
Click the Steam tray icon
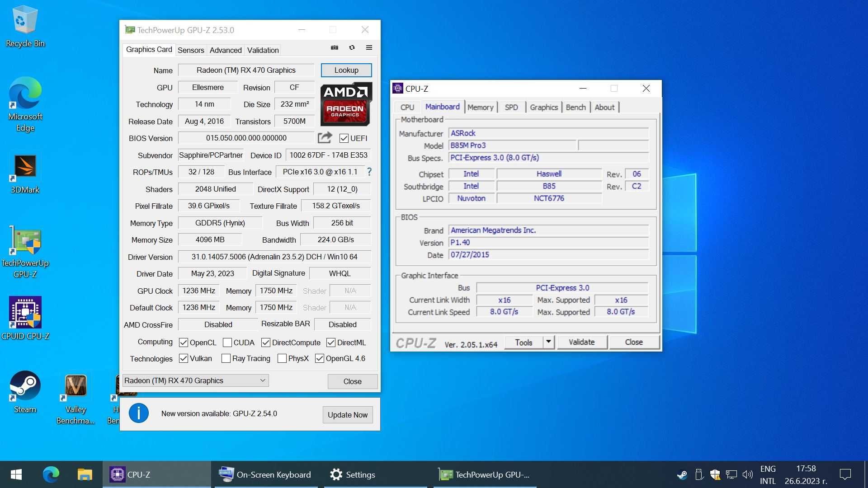point(682,474)
